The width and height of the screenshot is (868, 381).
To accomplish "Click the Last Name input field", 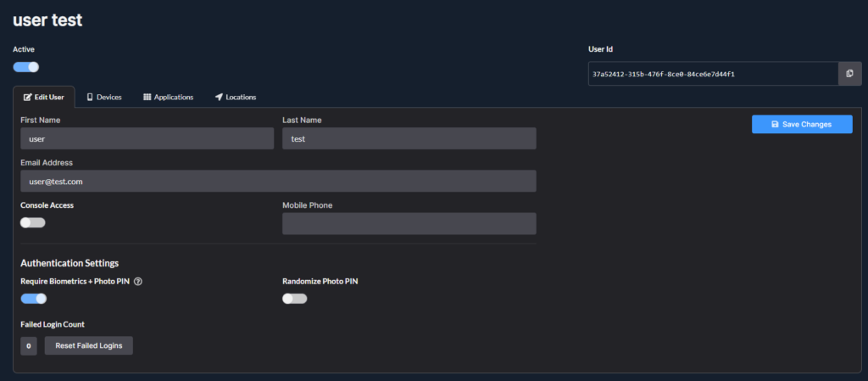I will [x=409, y=138].
